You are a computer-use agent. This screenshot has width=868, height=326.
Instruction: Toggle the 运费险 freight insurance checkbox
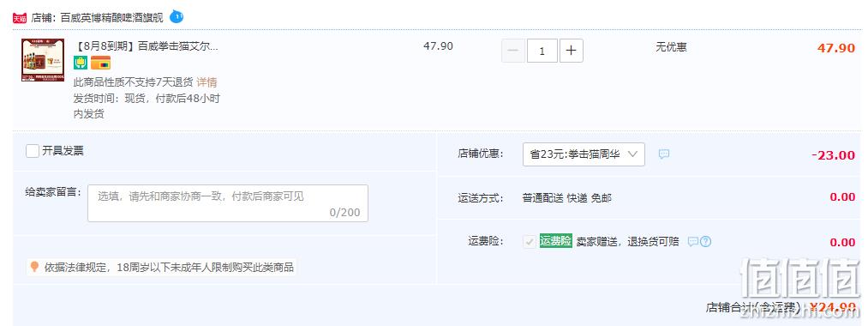(x=530, y=242)
